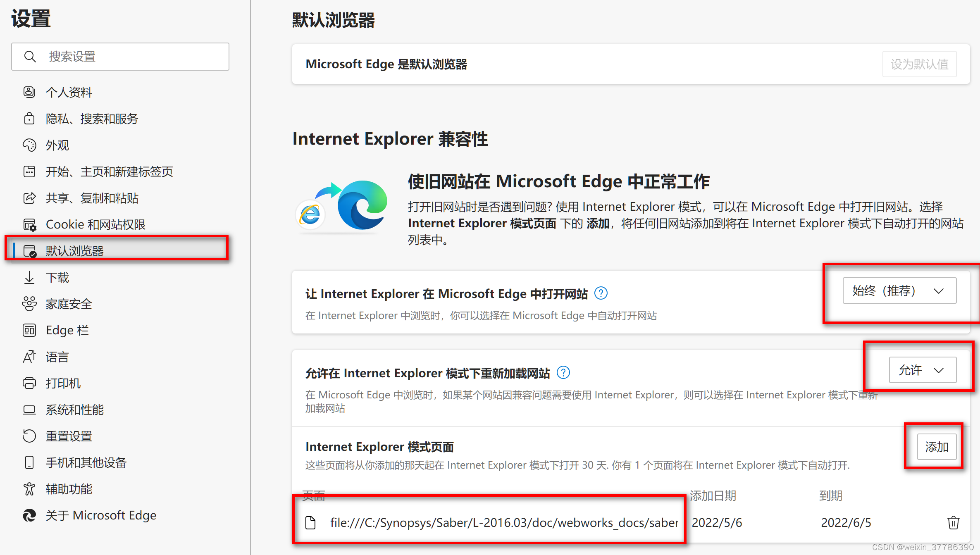Click the Cookie 和网站权限 icon
The height and width of the screenshot is (555, 980).
[29, 224]
